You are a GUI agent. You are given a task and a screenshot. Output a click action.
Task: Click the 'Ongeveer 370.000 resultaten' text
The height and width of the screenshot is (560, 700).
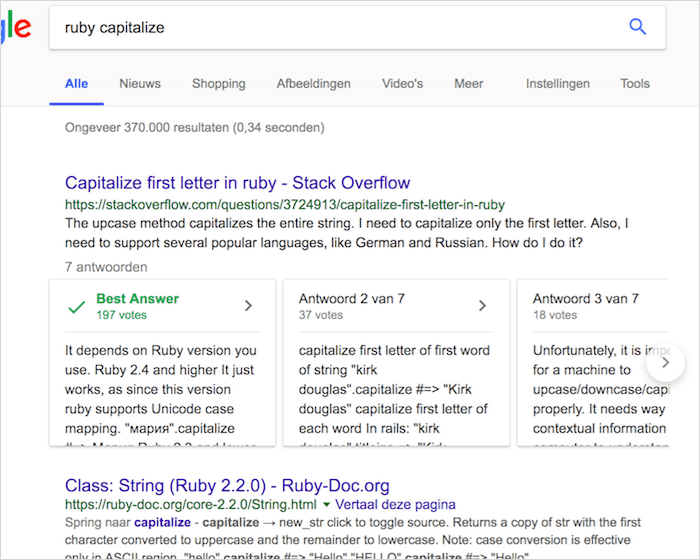tap(195, 128)
